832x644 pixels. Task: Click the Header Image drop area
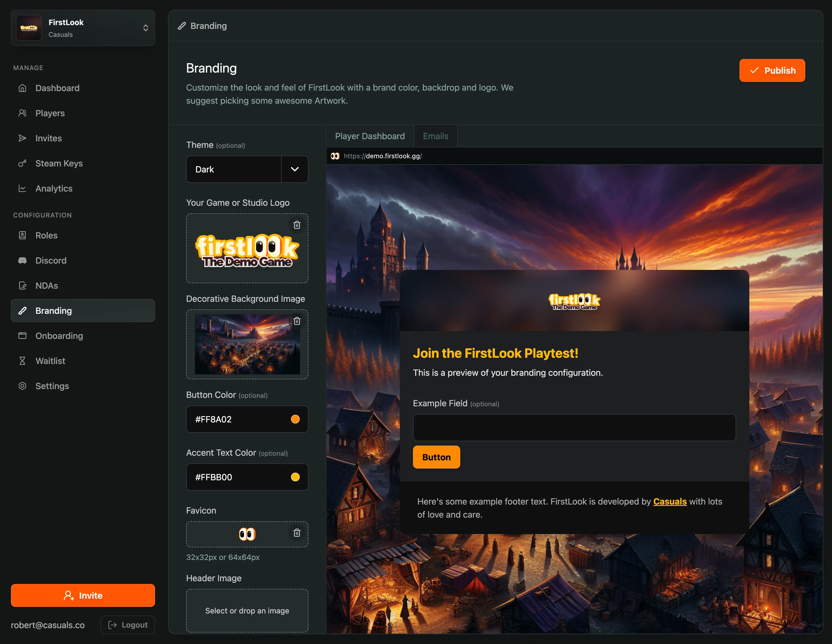click(x=247, y=610)
